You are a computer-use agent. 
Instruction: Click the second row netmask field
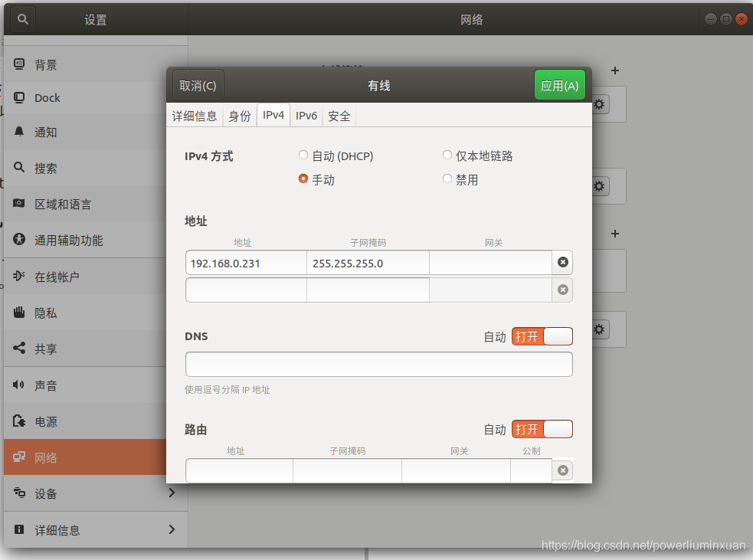pos(368,290)
